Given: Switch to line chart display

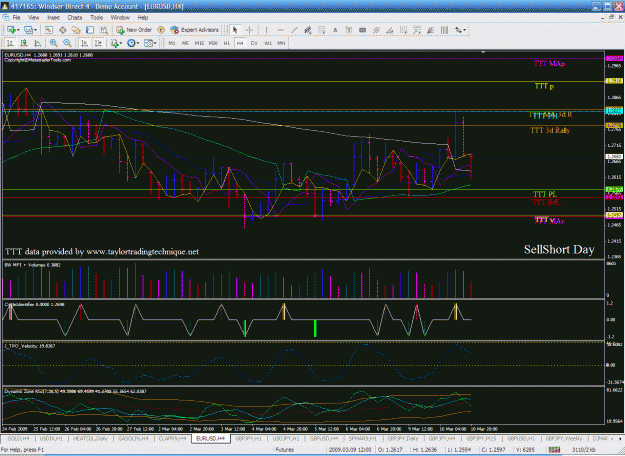Looking at the screenshot, I should point(37,43).
